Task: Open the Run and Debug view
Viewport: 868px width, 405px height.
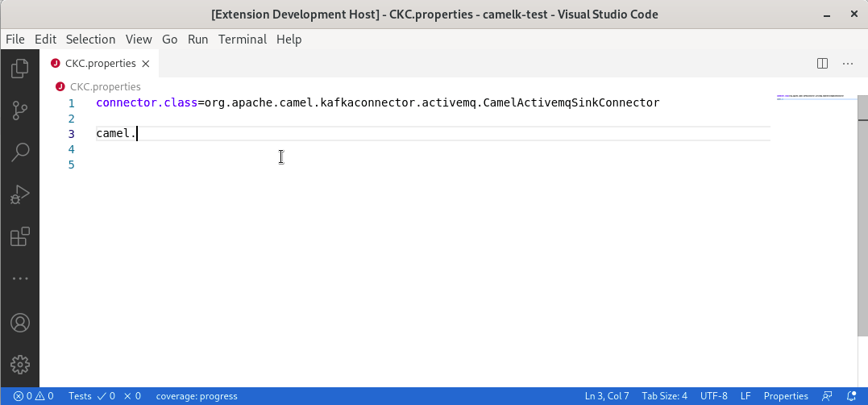Action: point(20,194)
